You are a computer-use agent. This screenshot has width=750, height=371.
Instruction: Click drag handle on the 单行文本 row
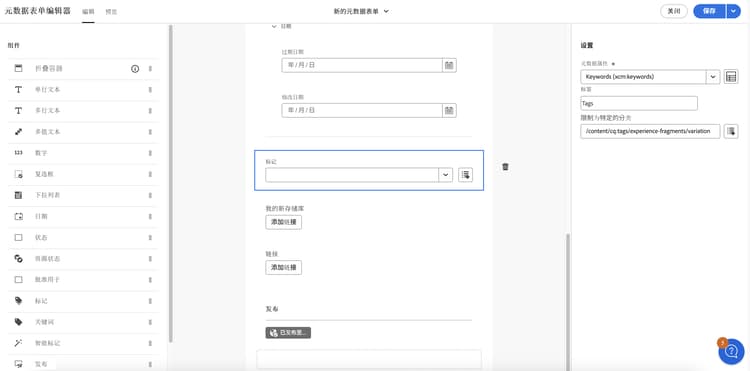[150, 90]
